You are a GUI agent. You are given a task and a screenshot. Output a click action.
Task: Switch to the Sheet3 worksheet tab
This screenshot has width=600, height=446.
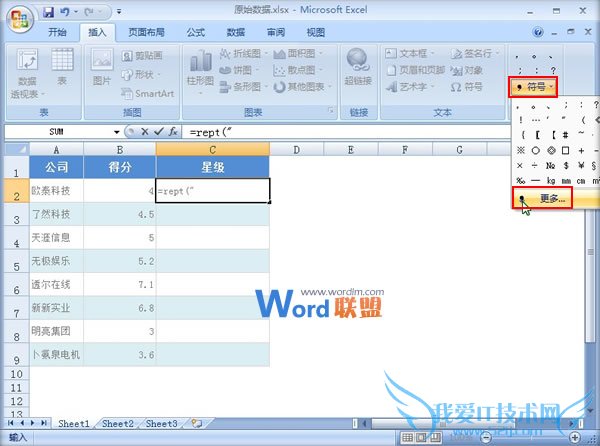[161, 423]
